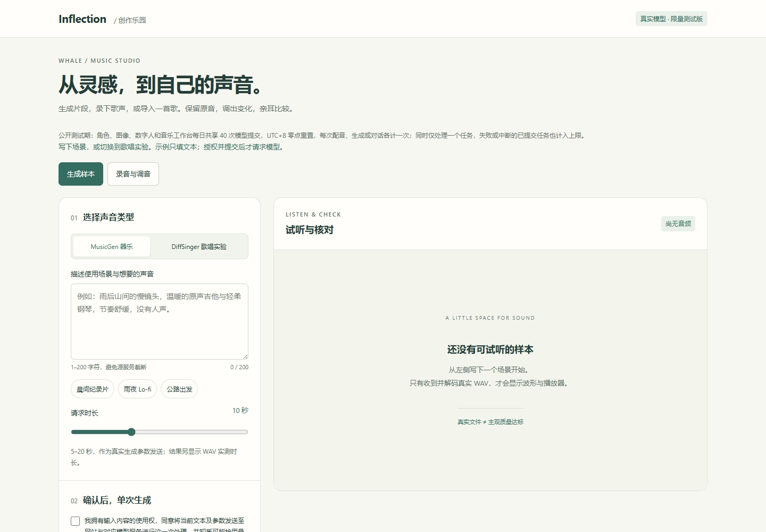Click the 确认后，单次生成 section heading

click(117, 500)
